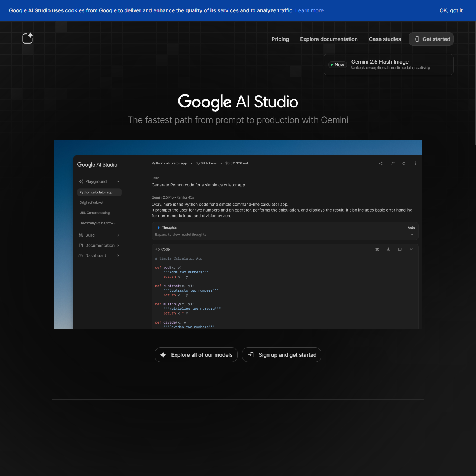Click Sign up and get started
This screenshot has height=476, width=476.
click(282, 355)
